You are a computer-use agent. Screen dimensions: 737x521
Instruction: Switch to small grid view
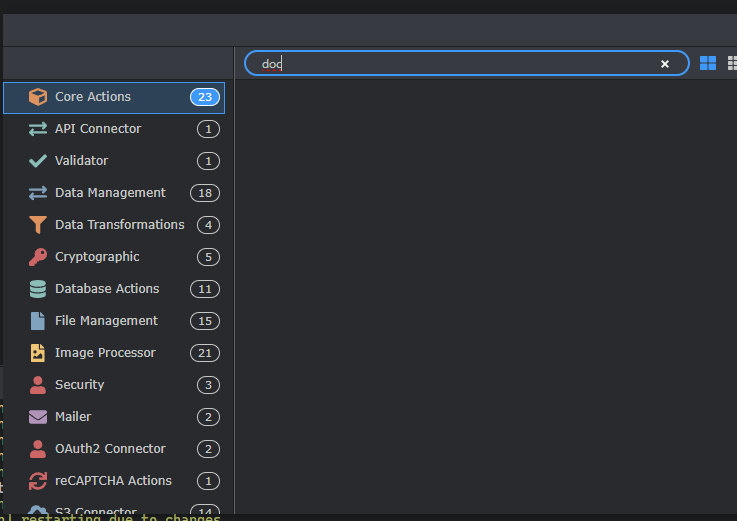(732, 63)
